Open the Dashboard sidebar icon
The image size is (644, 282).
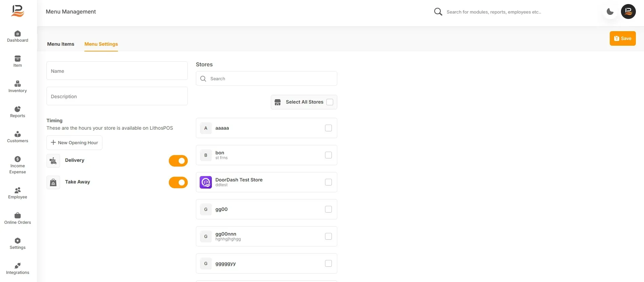click(x=18, y=34)
